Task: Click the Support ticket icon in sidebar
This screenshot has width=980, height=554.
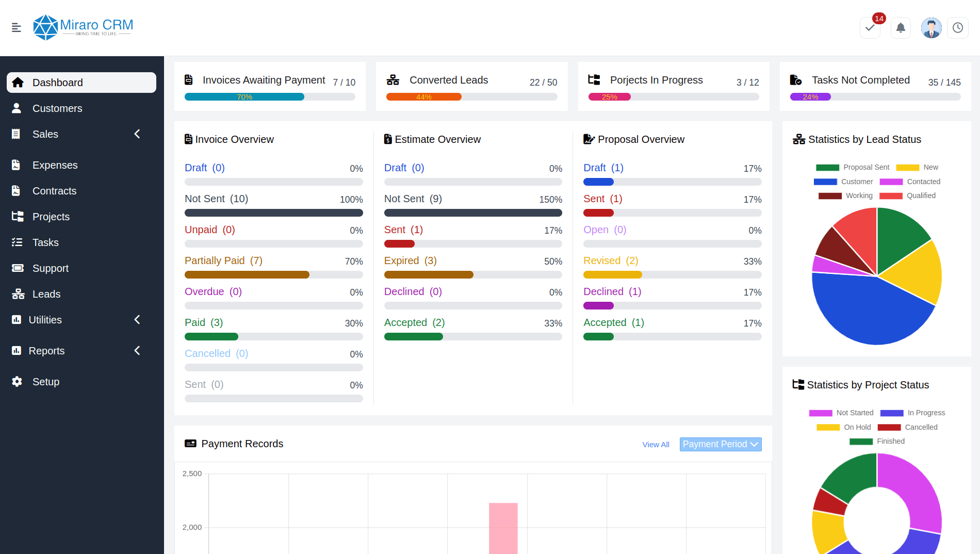Action: point(18,268)
